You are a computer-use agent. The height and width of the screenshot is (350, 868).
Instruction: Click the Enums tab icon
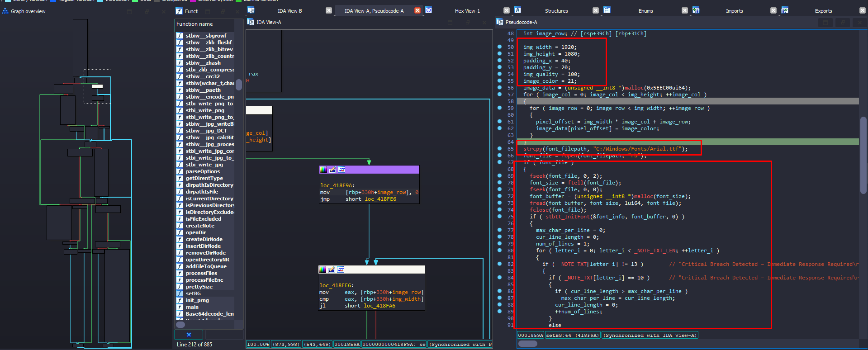tap(607, 10)
